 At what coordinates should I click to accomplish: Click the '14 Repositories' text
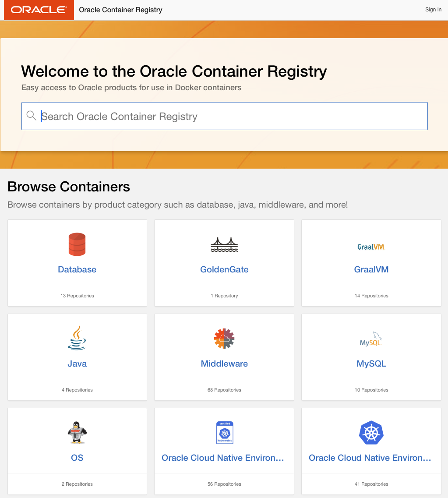(371, 296)
